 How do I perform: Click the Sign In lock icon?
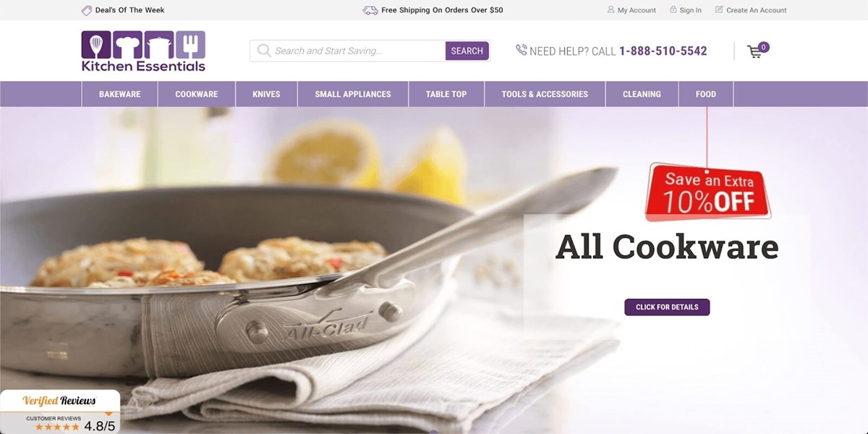point(673,10)
